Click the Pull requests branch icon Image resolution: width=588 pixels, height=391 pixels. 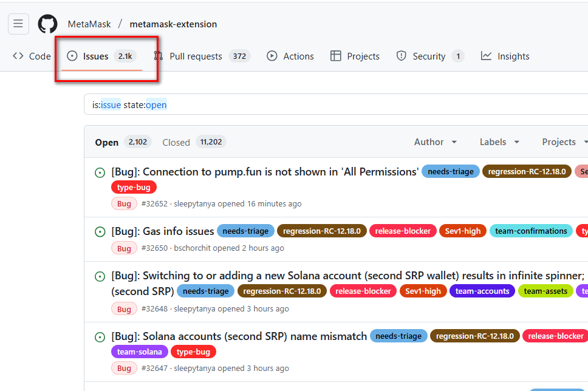(x=159, y=56)
